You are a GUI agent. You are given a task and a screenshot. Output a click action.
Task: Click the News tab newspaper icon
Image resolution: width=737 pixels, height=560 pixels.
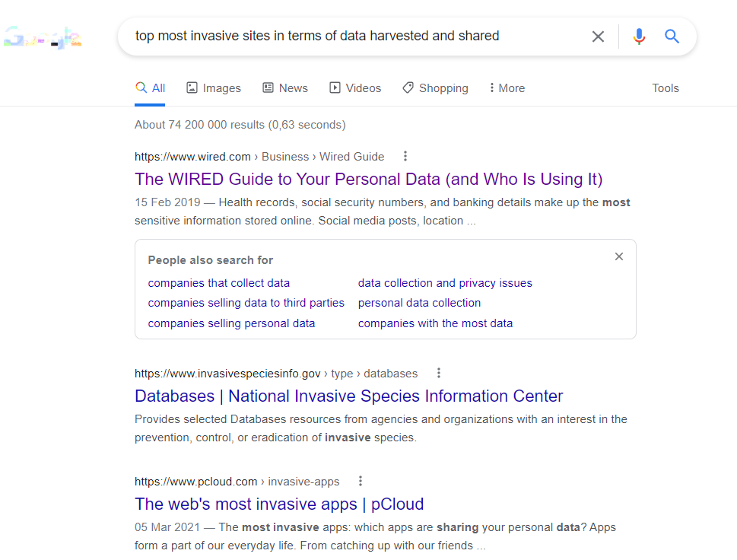(x=267, y=87)
